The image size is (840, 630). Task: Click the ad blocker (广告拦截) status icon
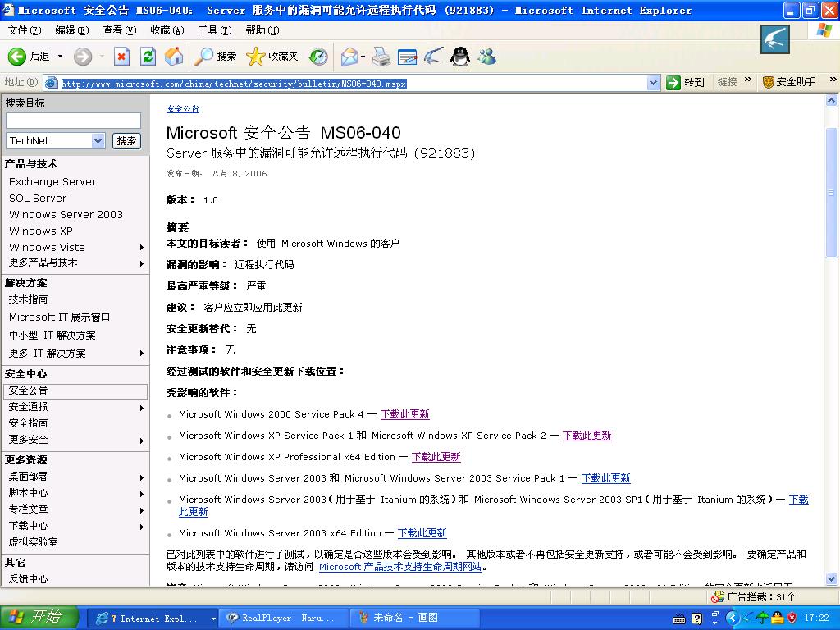point(717,597)
